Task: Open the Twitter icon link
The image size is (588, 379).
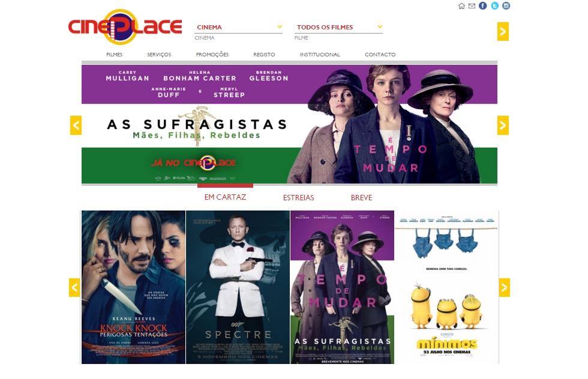Action: pos(494,5)
